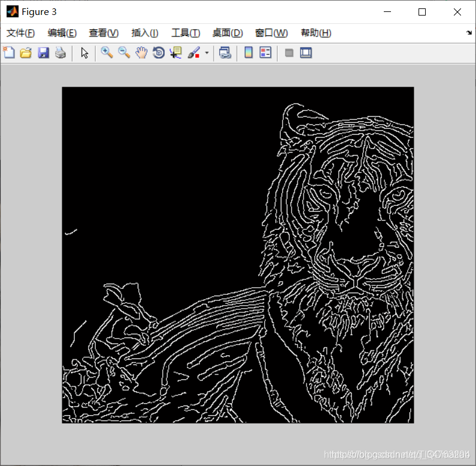Print the figure using printer icon
The image size is (476, 466).
[60, 53]
